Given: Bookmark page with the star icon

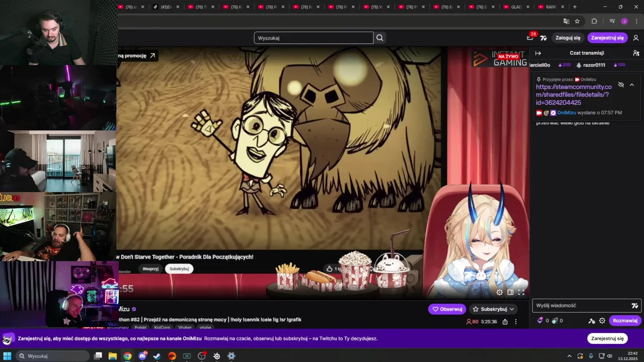Looking at the screenshot, I should [x=577, y=21].
